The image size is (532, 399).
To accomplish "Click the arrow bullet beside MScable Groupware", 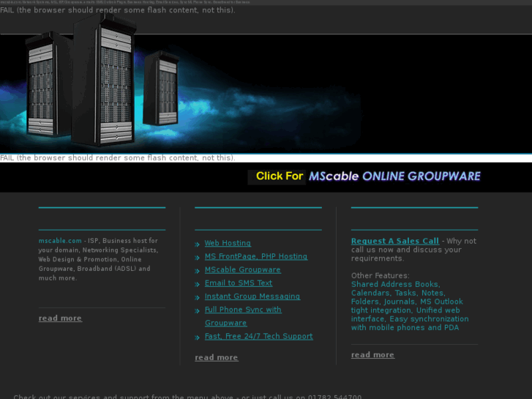I will point(197,271).
